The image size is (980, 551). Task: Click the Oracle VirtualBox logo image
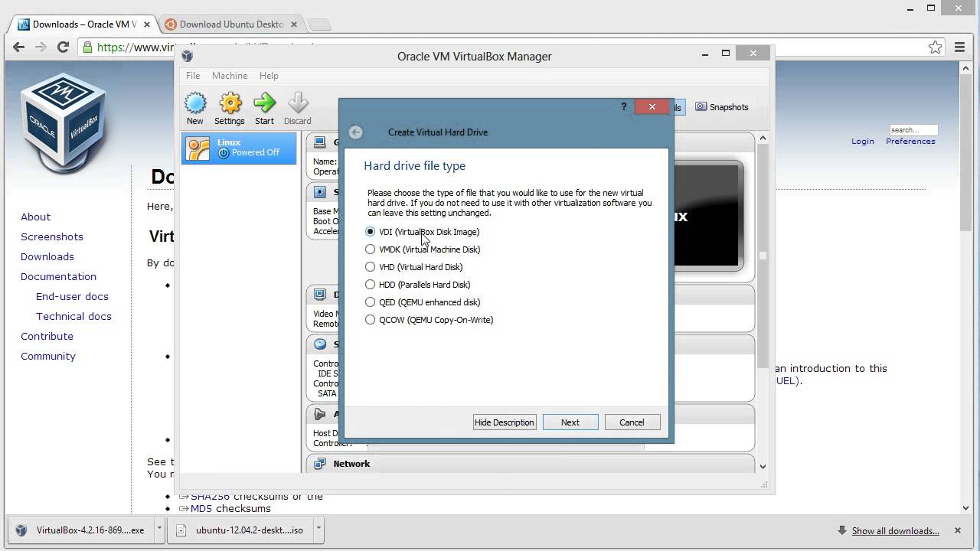[64, 123]
